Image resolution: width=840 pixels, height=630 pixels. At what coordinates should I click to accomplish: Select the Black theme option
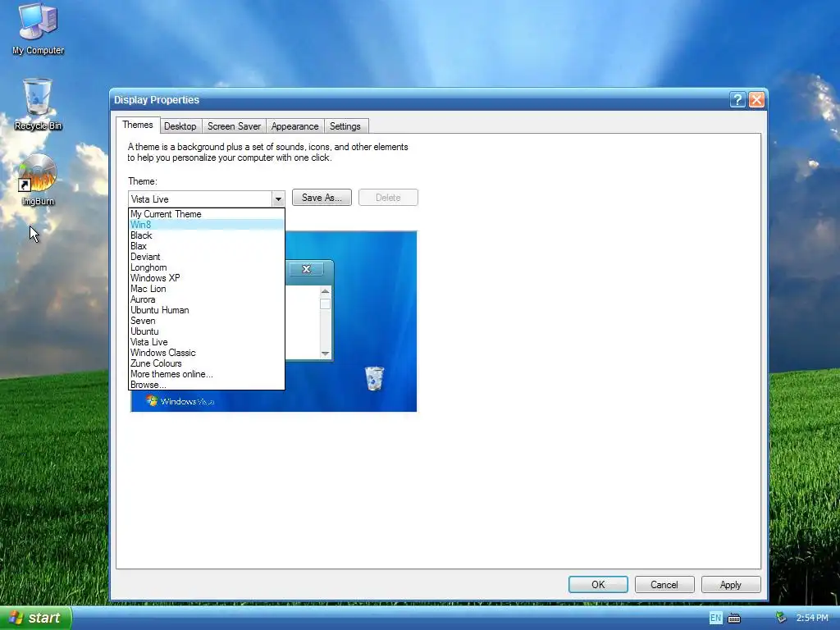coord(206,235)
